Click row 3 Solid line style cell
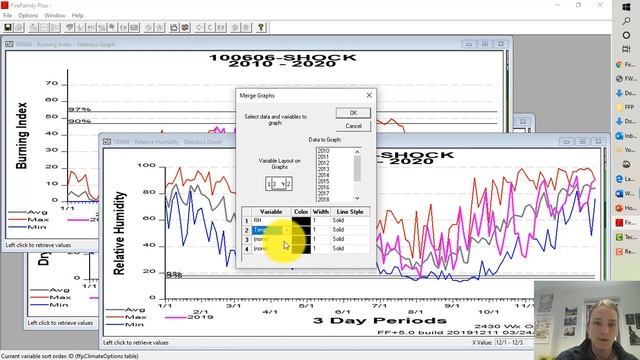 tap(350, 239)
